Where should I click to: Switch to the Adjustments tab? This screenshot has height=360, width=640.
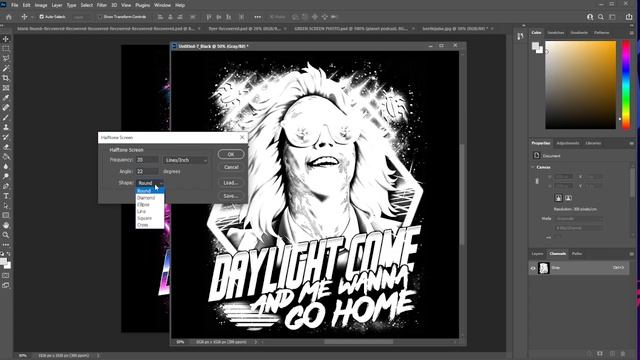pyautogui.click(x=568, y=143)
